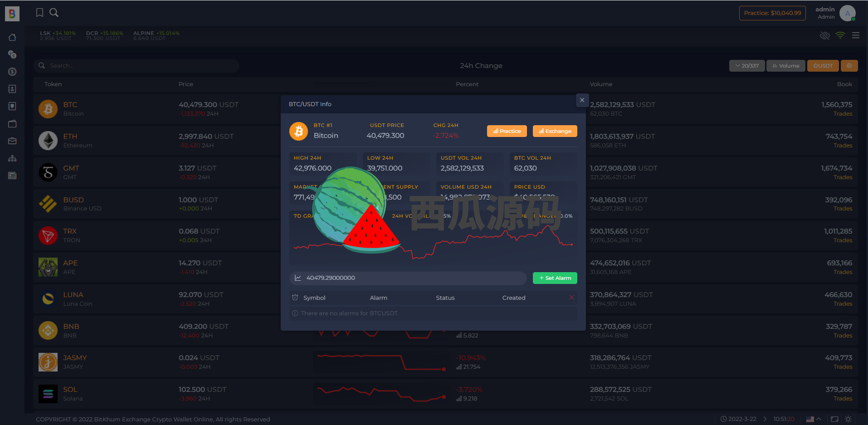Open the dollar coin sidebar icon
The height and width of the screenshot is (425, 868).
pyautogui.click(x=12, y=72)
